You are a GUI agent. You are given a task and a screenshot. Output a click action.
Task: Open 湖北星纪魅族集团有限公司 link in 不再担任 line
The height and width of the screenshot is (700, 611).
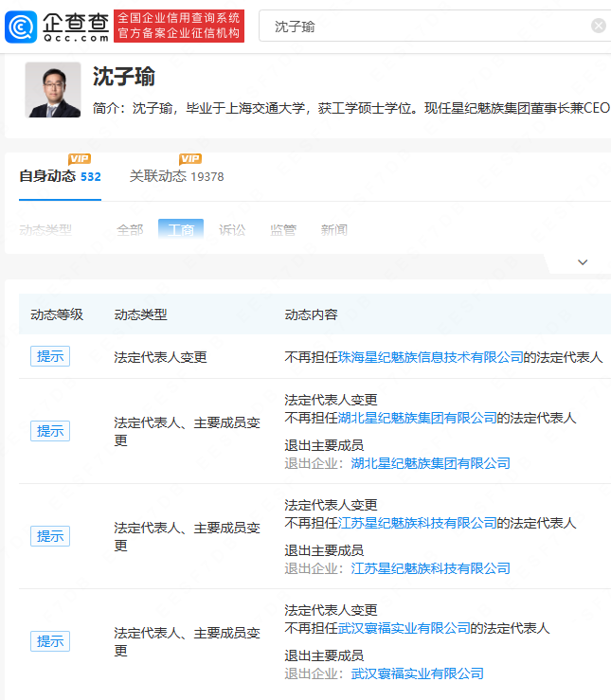(x=418, y=418)
